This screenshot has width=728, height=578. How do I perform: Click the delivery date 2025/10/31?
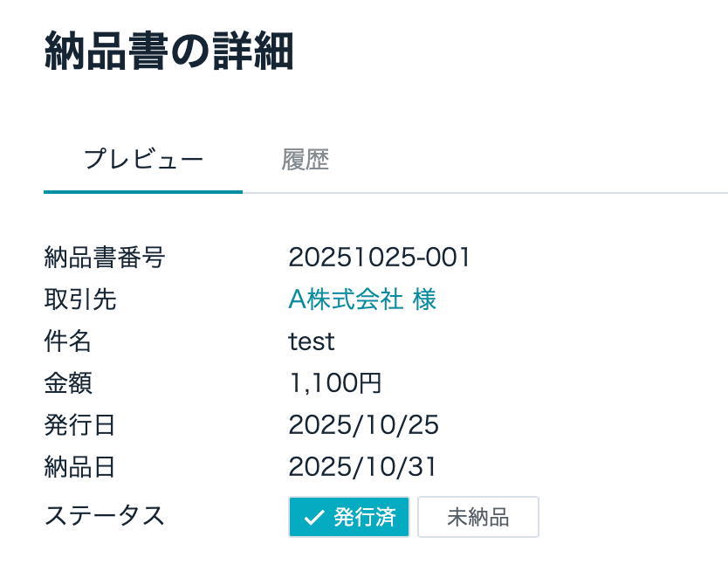pos(363,467)
